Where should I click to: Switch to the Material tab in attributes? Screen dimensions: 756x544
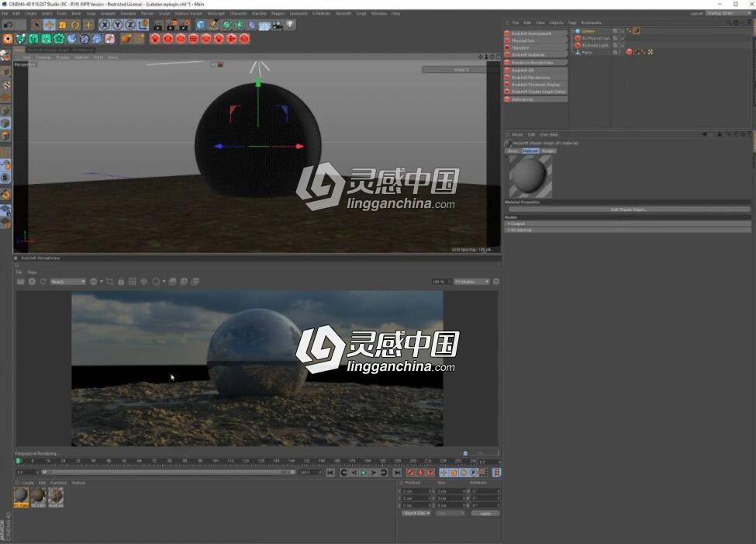click(530, 151)
